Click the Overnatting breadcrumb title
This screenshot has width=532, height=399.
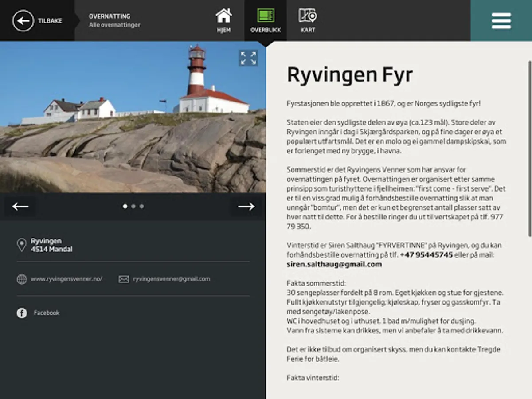[x=110, y=16]
